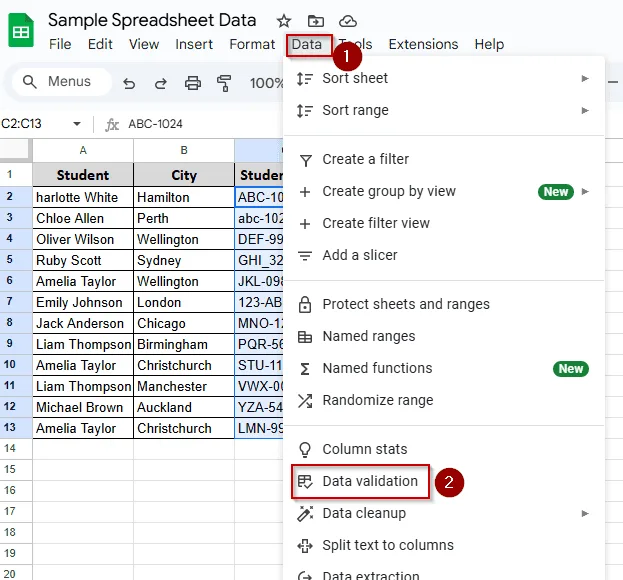Select the paint format roller icon
This screenshot has width=623, height=580.
coord(224,83)
